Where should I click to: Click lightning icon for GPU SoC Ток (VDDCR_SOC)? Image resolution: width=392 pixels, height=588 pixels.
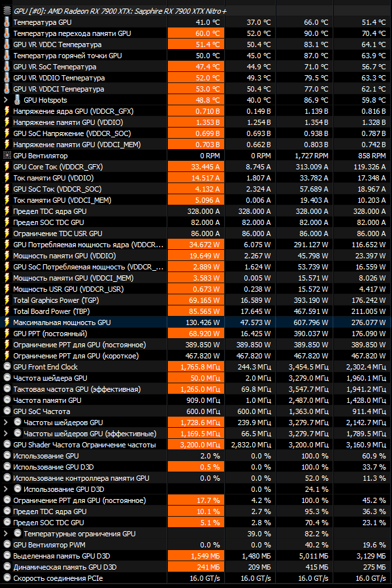[x=7, y=189]
